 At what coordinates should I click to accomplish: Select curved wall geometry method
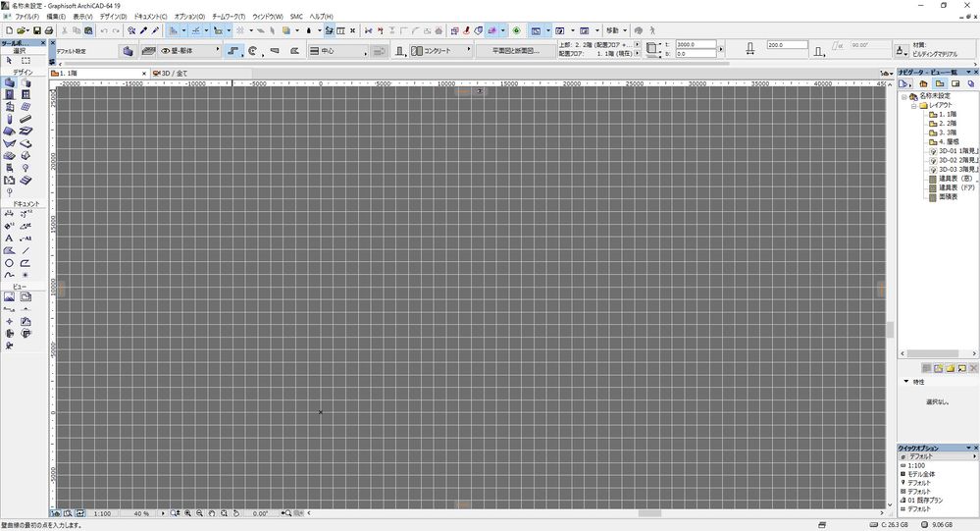[253, 51]
